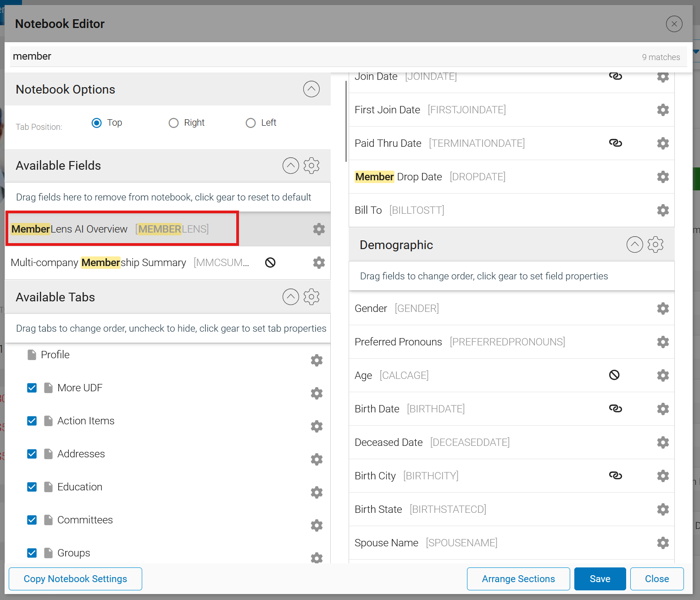Select Left tab position
Screen dimensions: 700x600
(x=250, y=123)
